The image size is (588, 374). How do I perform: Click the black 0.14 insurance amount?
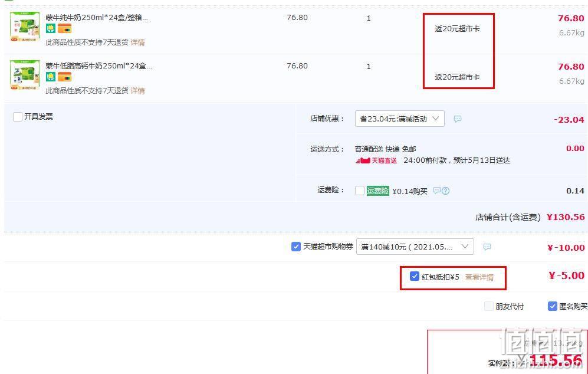[x=575, y=191]
